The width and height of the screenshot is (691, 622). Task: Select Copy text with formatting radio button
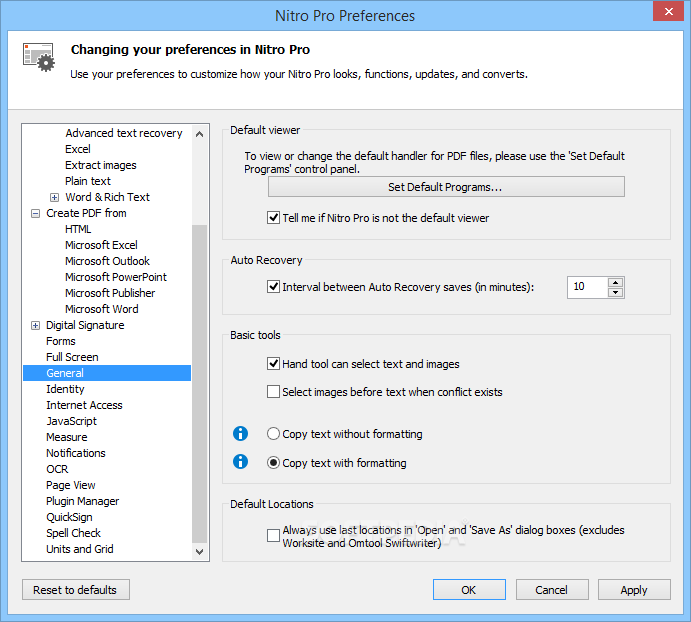[273, 462]
